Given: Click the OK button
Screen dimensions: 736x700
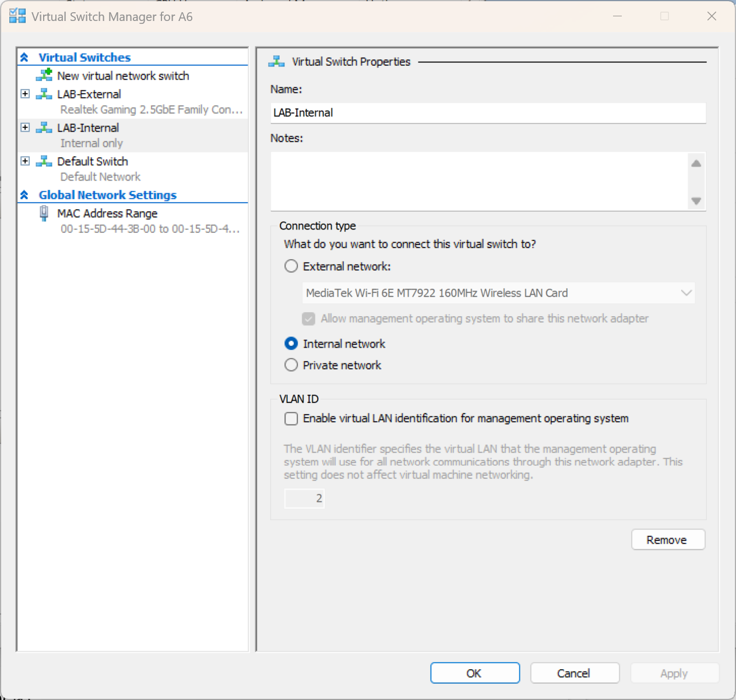Looking at the screenshot, I should (475, 673).
